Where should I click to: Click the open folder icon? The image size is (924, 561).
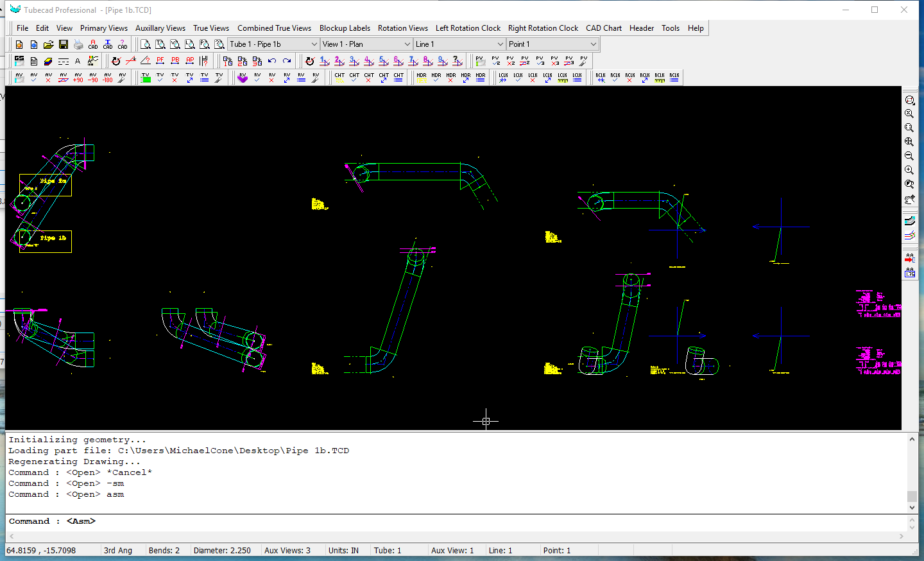[x=49, y=44]
